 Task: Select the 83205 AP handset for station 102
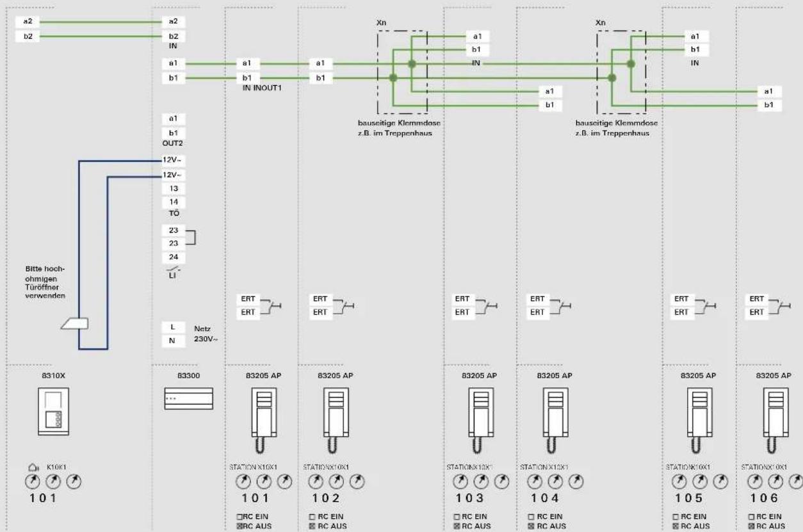(336, 420)
